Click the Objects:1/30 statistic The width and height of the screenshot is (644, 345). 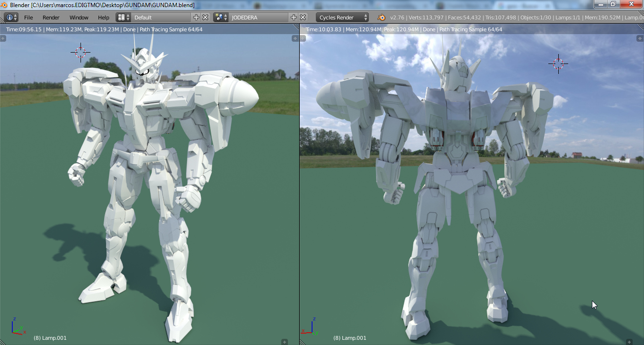point(536,18)
